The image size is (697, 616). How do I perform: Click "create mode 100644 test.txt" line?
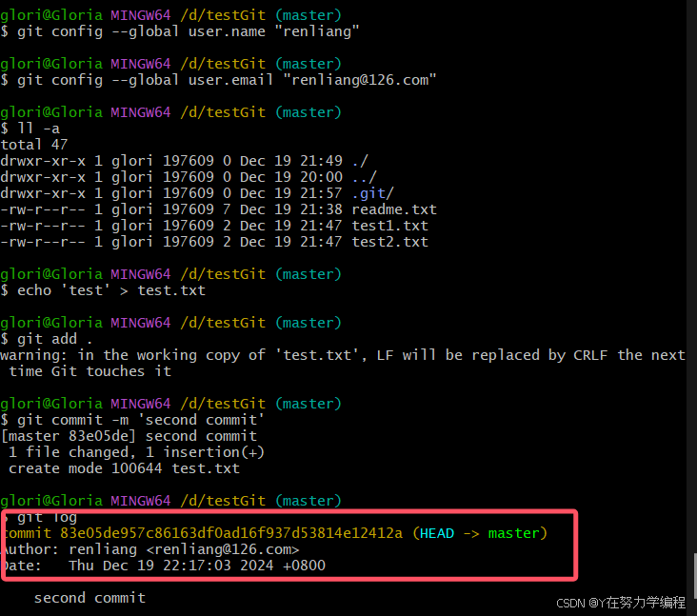[124, 468]
